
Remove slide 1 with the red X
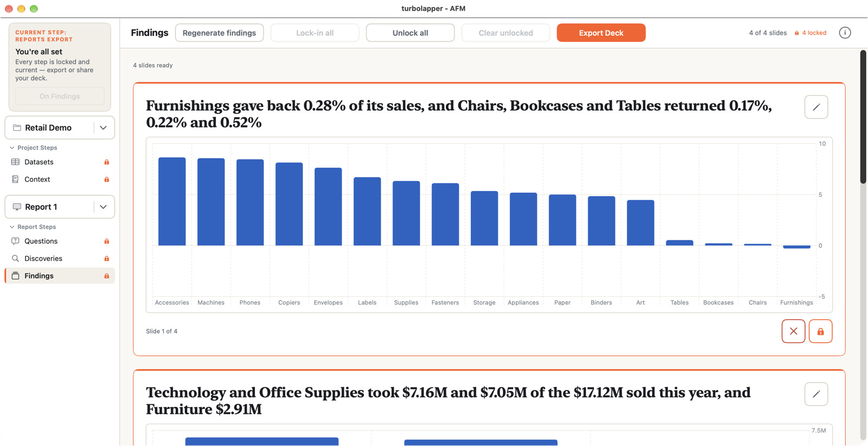coord(793,331)
